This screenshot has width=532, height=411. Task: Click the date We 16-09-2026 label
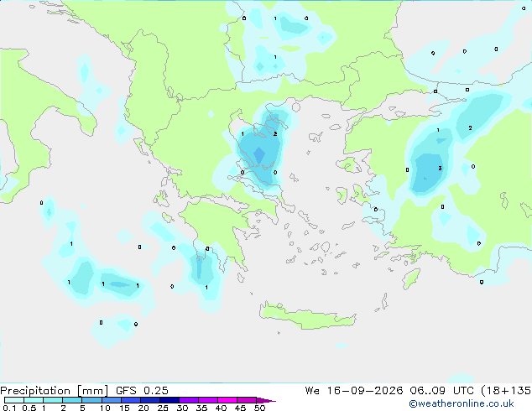tap(354, 391)
